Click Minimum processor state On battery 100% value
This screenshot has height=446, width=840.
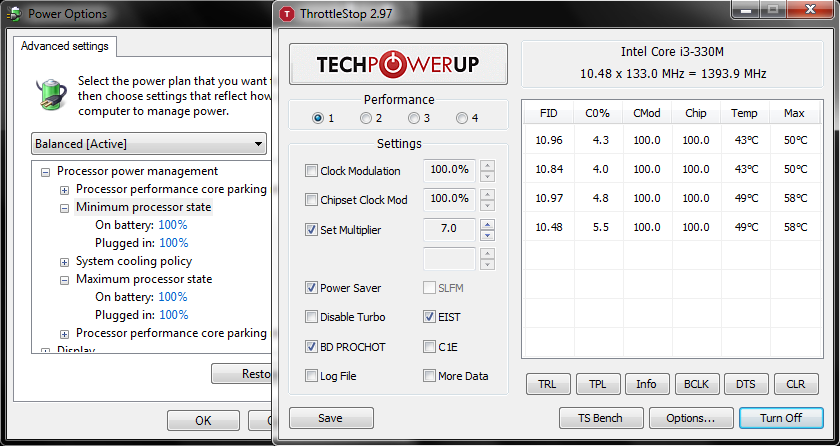(172, 225)
